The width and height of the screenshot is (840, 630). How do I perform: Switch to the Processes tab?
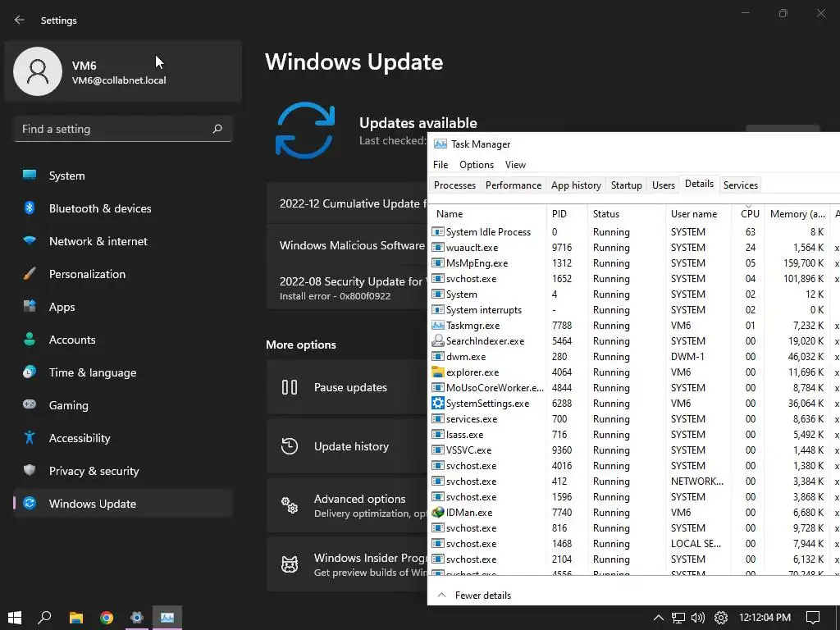tap(454, 185)
